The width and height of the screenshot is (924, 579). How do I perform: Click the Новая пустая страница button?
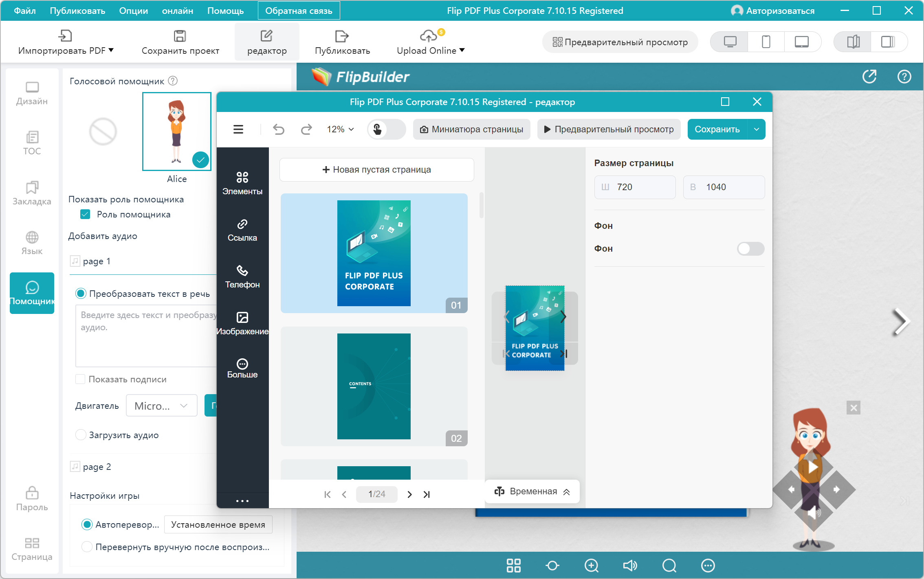(x=376, y=170)
